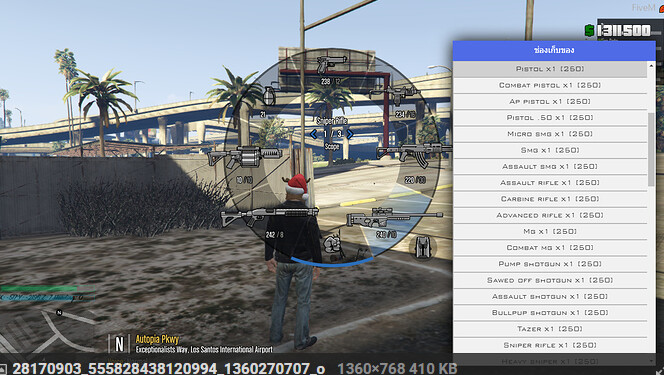Choose the assault rifle icon in wheel
This screenshot has width=664, height=375.
(x=414, y=154)
